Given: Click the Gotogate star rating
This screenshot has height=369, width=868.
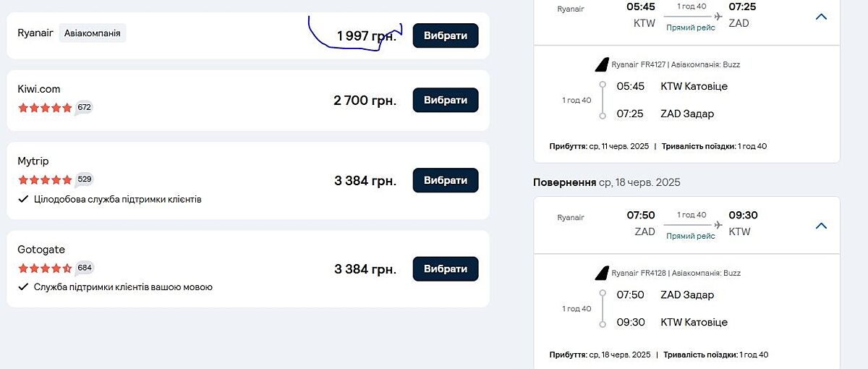Looking at the screenshot, I should click(x=45, y=268).
